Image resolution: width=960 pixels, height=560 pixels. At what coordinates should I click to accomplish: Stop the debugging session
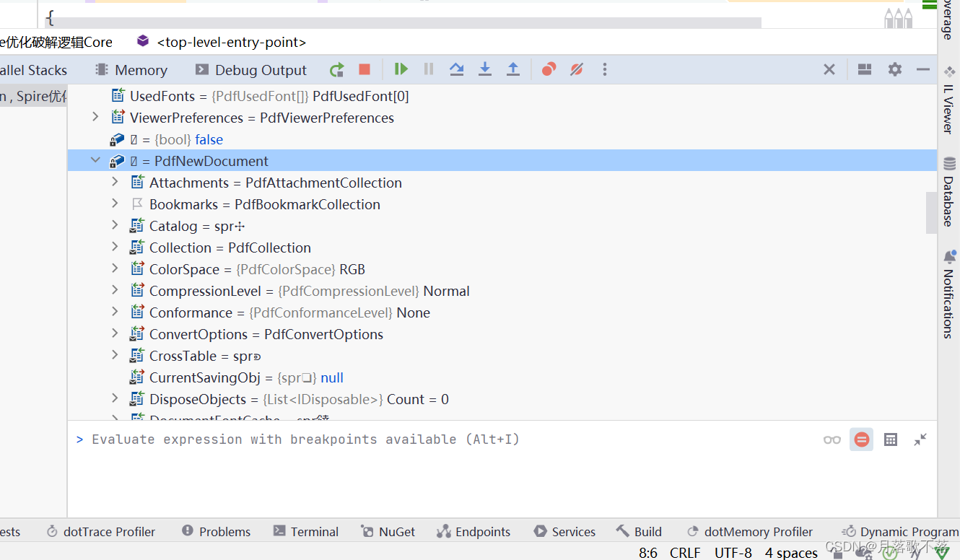[365, 69]
